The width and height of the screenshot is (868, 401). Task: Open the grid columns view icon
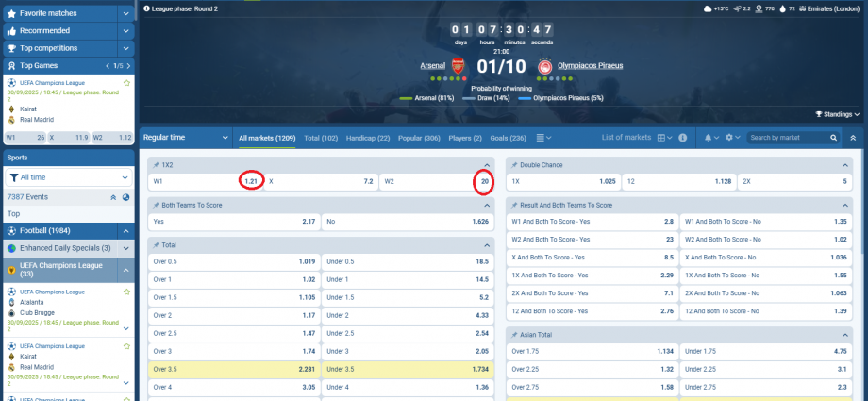(x=664, y=138)
